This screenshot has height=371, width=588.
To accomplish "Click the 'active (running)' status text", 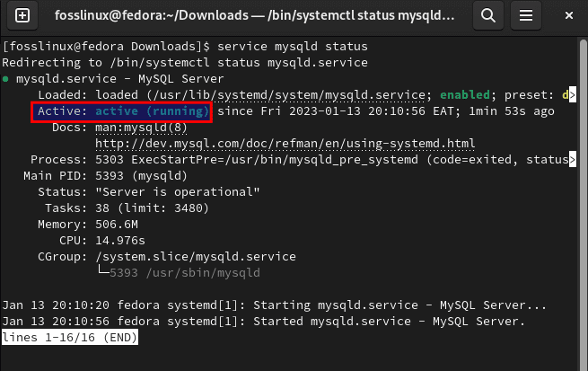I will (x=152, y=111).
